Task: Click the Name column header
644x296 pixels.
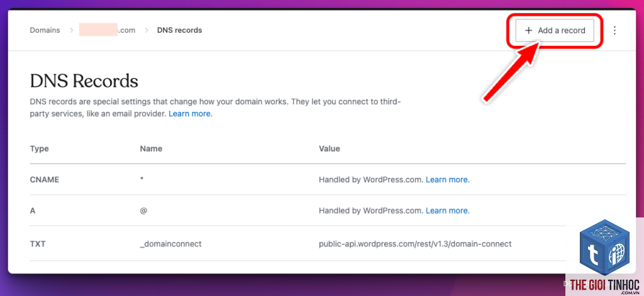Action: click(x=151, y=148)
